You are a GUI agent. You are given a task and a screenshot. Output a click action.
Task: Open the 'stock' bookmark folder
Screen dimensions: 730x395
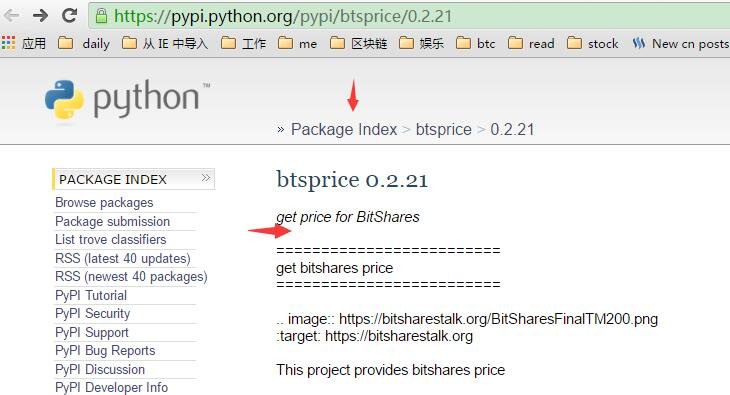(593, 43)
